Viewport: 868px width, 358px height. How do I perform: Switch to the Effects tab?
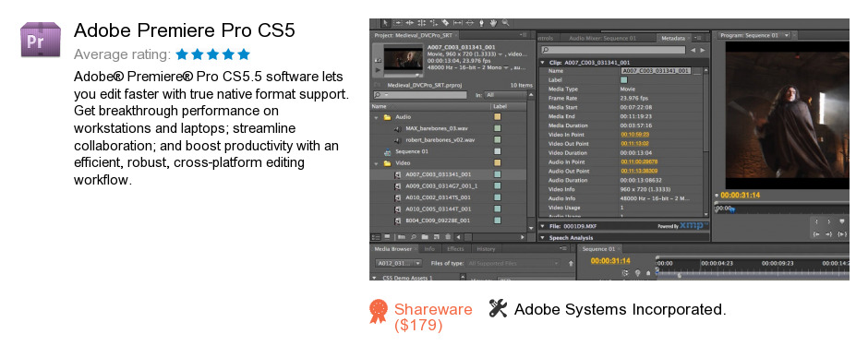tap(455, 249)
